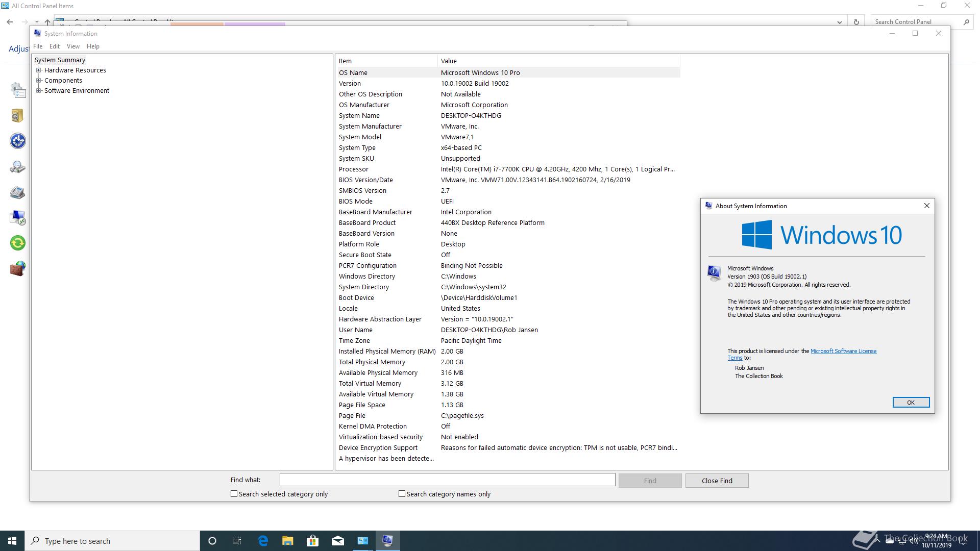Select Installed Physical Memory (RAM) row
Screen dimensions: 980x551
[x=508, y=351]
